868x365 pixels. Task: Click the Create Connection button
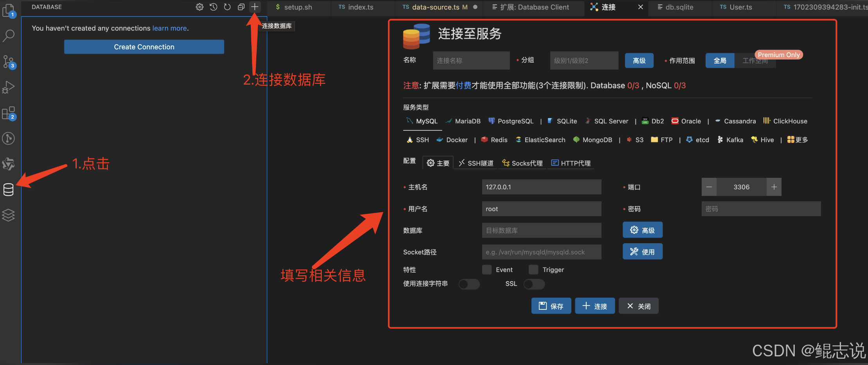click(144, 47)
